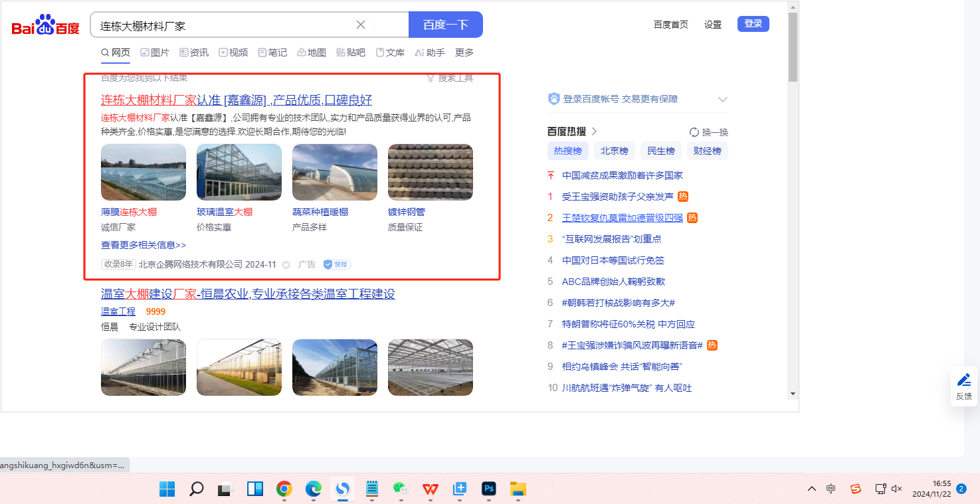Viewport: 980px width, 504px height.
Task: Mute volume via system tray speaker
Action: click(896, 489)
